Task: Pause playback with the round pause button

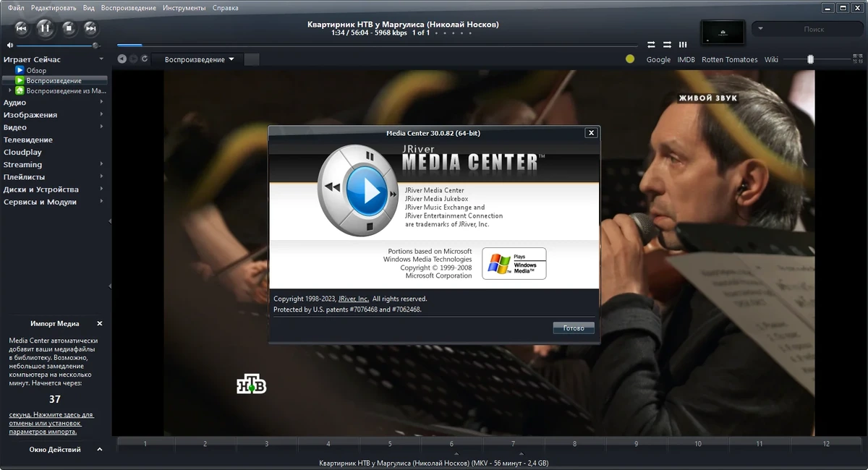Action: point(45,28)
